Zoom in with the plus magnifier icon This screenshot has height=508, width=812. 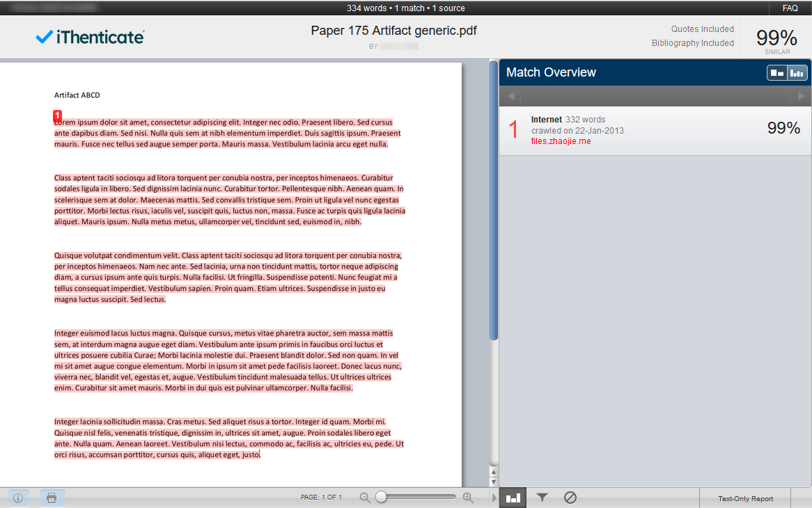(468, 498)
